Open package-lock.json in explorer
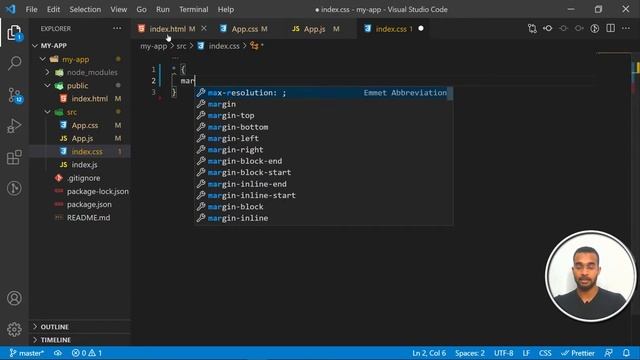Screen dimensions: 640x360 coord(97,191)
